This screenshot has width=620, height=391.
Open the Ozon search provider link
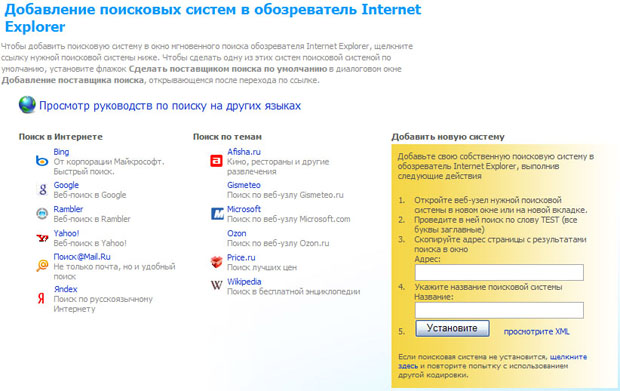pos(236,233)
